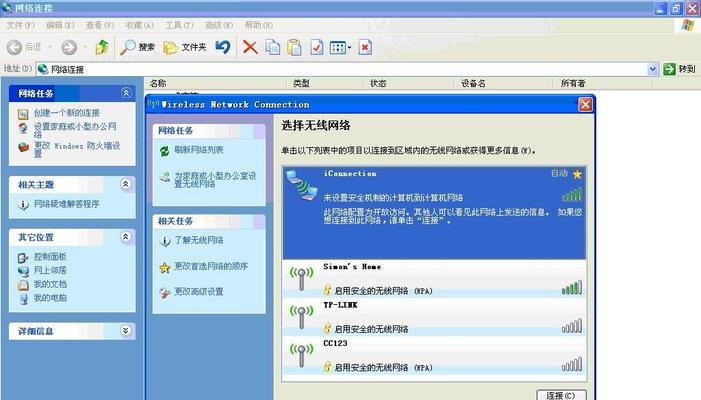701x400 pixels.
Task: Open the 收藏(A) menu
Action: point(139,25)
